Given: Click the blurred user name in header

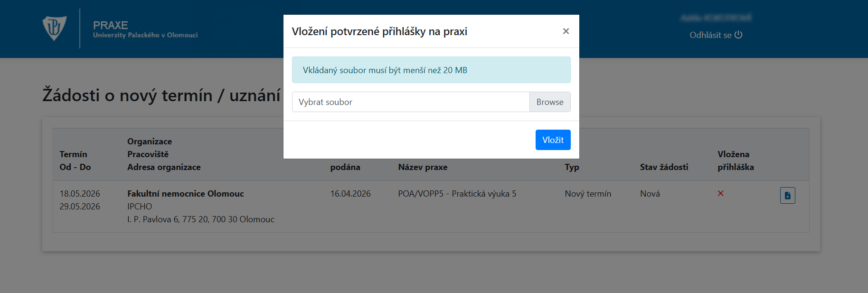Looking at the screenshot, I should click(x=716, y=18).
